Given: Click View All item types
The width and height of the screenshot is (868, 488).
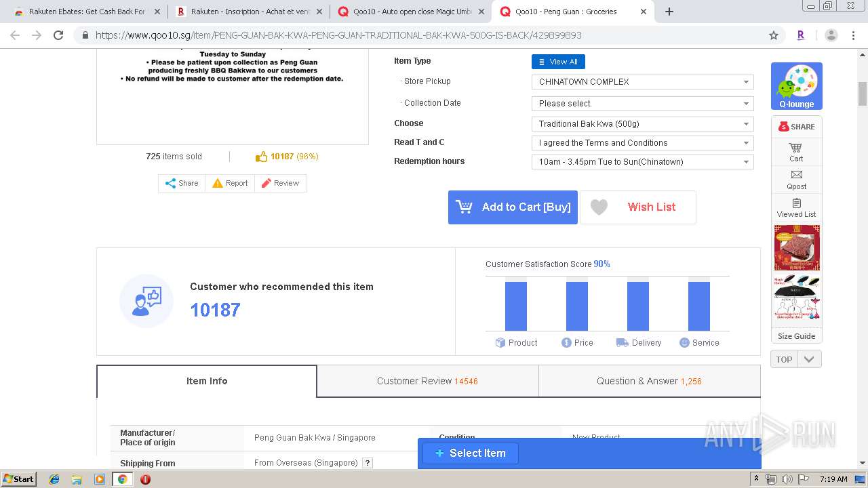Looking at the screenshot, I should tap(557, 62).
